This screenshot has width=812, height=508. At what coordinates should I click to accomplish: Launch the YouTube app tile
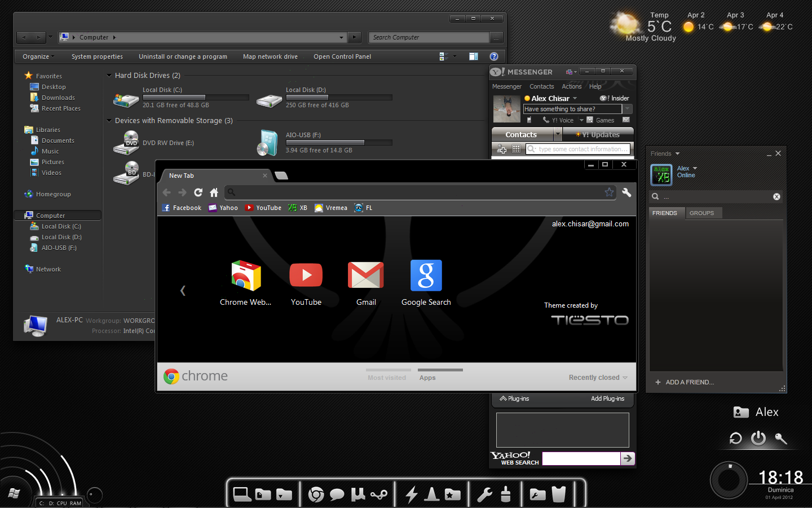click(306, 283)
